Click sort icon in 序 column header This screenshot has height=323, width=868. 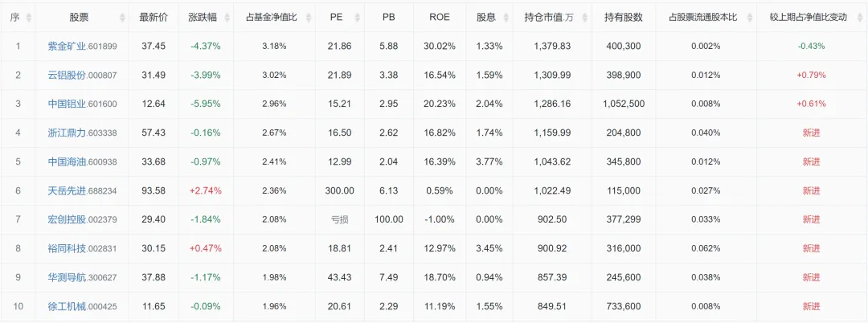[29, 18]
